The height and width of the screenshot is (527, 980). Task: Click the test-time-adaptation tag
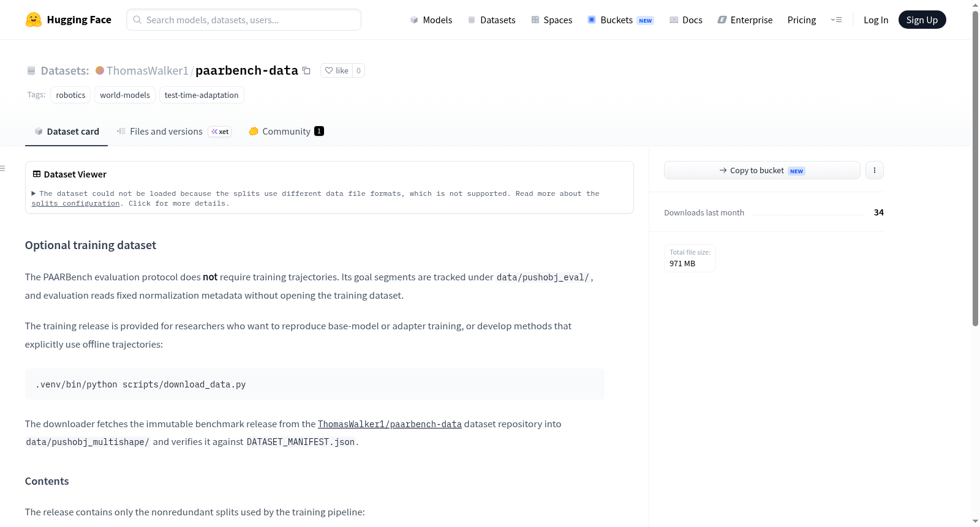pos(202,95)
